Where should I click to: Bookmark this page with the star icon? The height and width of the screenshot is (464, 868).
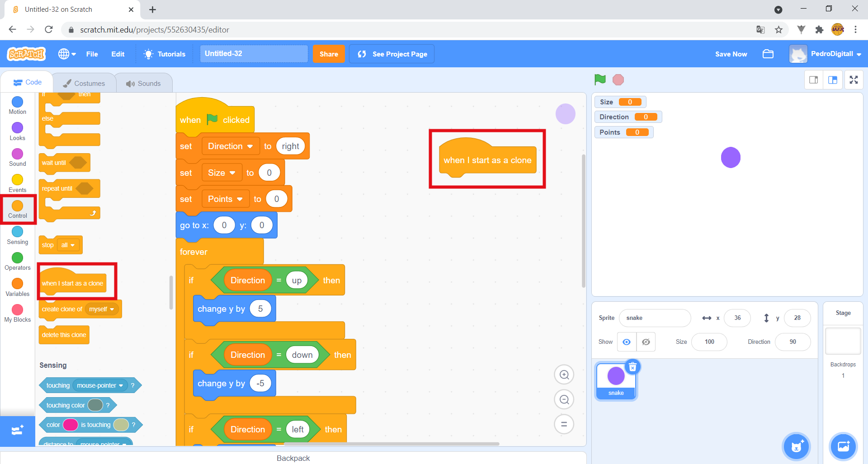coord(778,30)
